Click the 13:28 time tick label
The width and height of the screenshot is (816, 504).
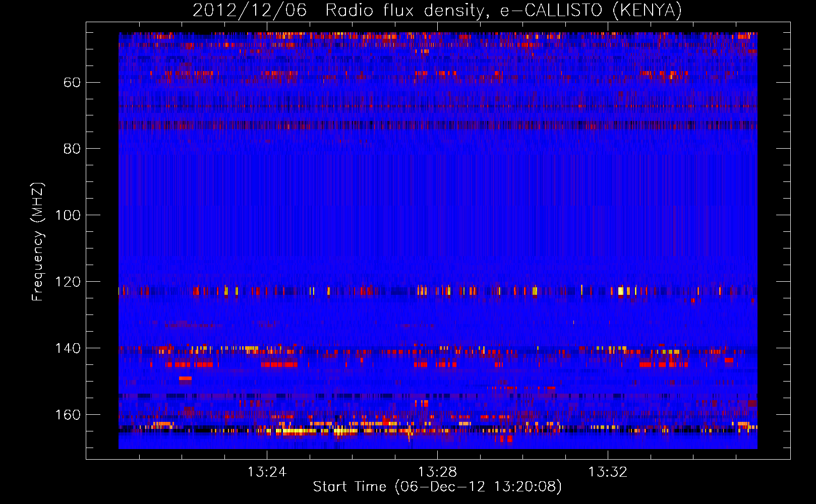click(x=437, y=472)
